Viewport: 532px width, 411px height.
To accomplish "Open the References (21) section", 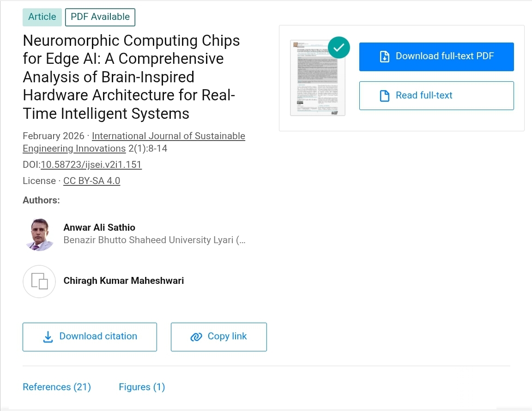I will coord(56,387).
